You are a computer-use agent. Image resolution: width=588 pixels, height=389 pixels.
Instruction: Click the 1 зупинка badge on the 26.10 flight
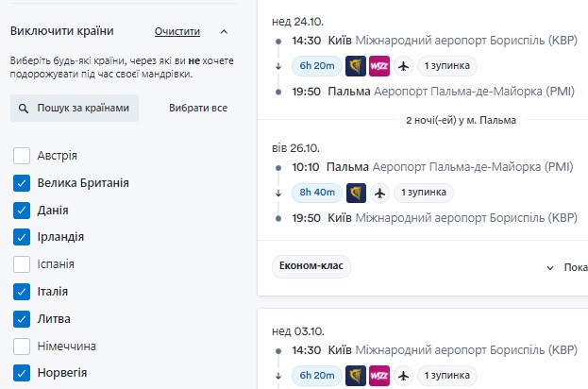click(x=424, y=193)
